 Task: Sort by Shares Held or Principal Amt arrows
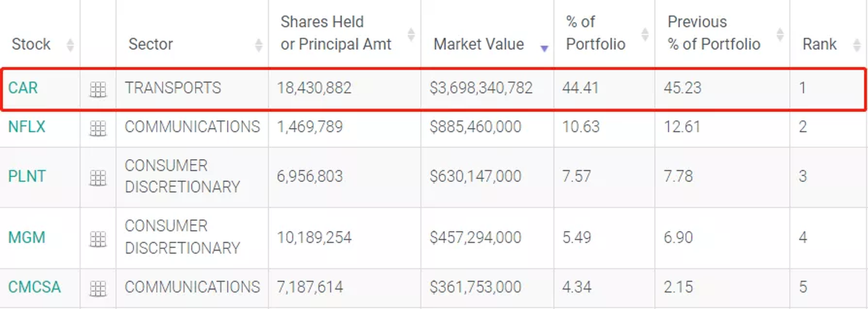[x=411, y=34]
